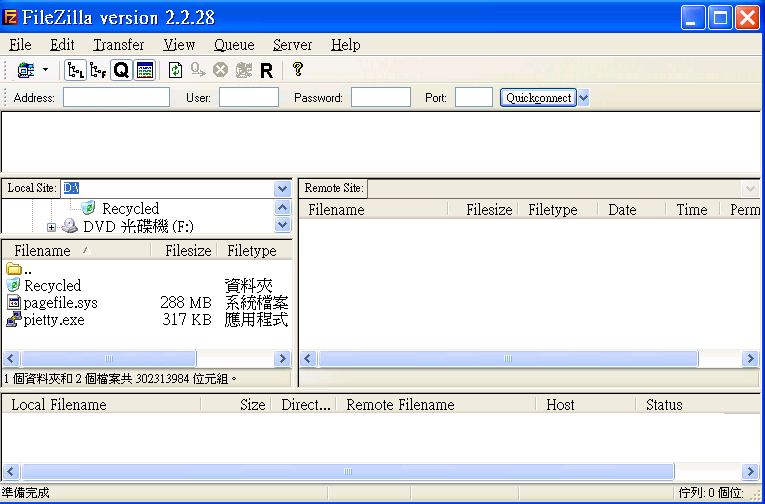Image resolution: width=765 pixels, height=504 pixels.
Task: Toggle message log view icon
Action: [x=144, y=70]
